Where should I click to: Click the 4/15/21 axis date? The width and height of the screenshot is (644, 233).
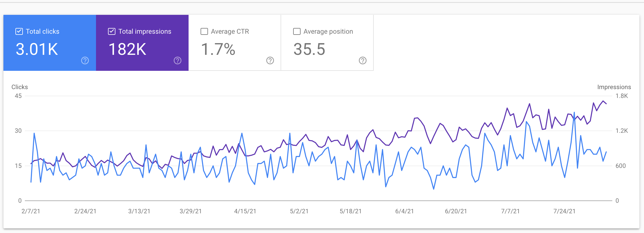pos(245,211)
